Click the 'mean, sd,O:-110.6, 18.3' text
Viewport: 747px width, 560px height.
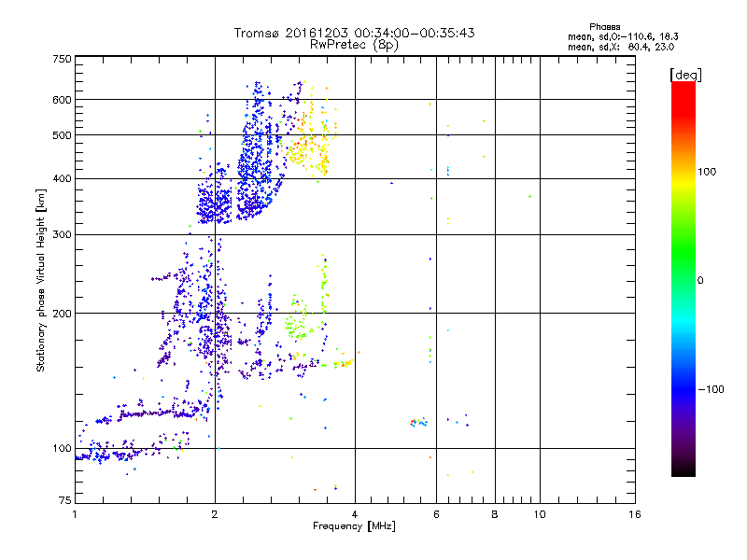pos(623,36)
